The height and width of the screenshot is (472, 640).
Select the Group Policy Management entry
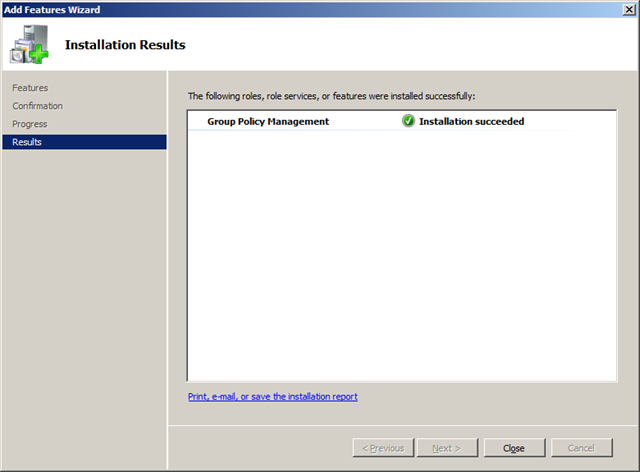pos(267,121)
